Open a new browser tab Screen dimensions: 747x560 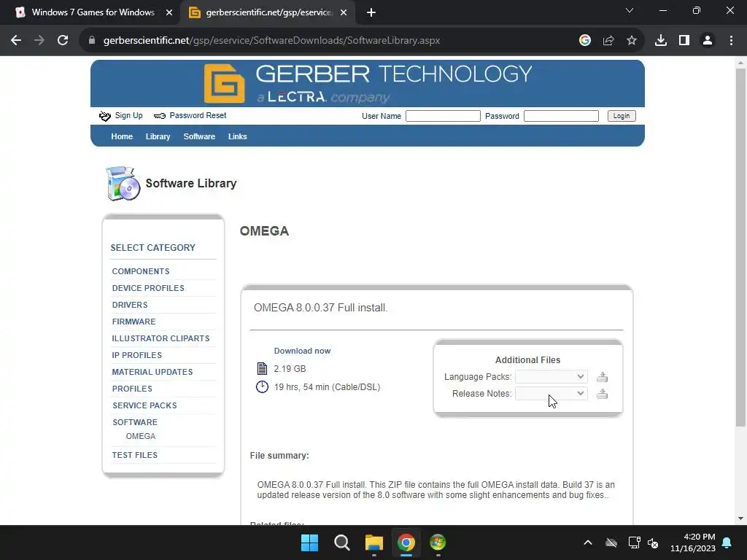(x=371, y=13)
